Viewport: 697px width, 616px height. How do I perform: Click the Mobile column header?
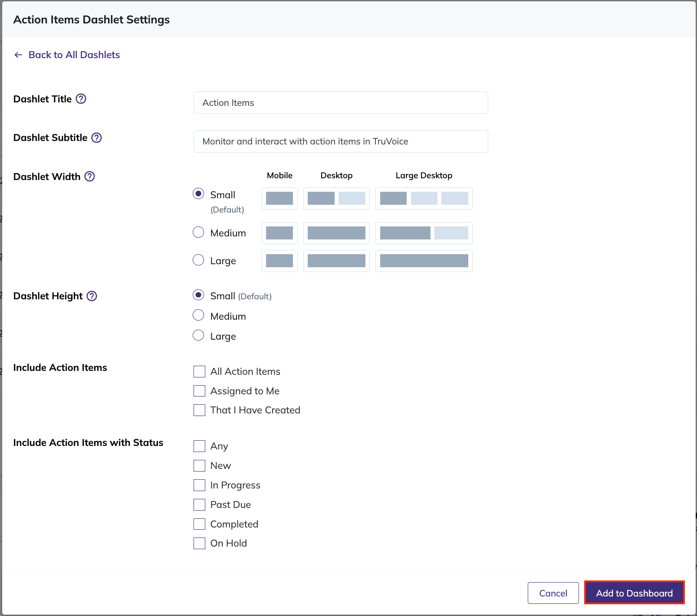(x=279, y=175)
